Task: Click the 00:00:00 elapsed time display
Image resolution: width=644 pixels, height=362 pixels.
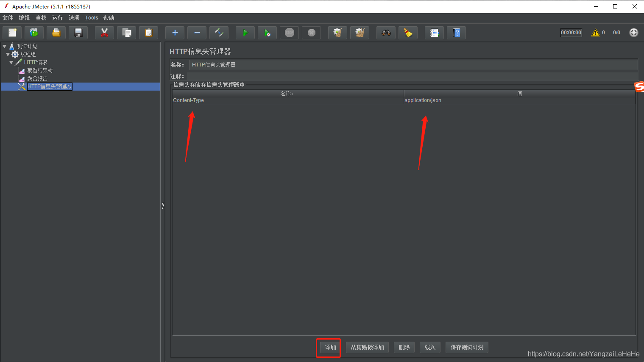Action: pyautogui.click(x=571, y=33)
